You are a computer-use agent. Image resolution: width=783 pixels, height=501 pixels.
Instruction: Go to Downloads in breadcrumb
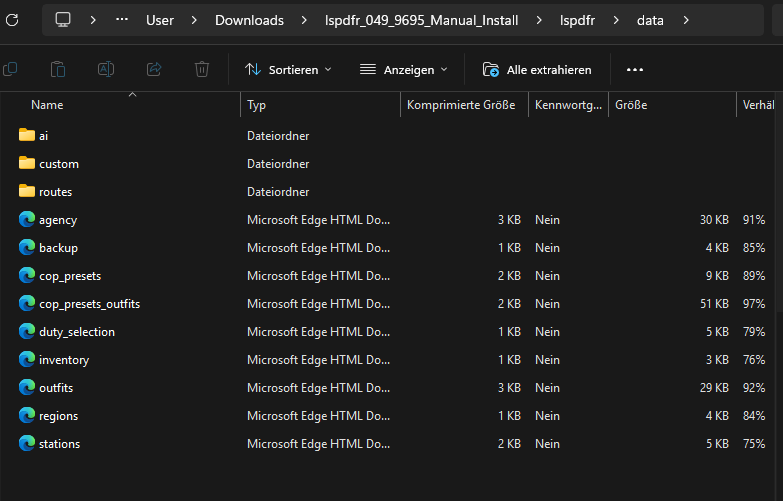click(x=249, y=20)
